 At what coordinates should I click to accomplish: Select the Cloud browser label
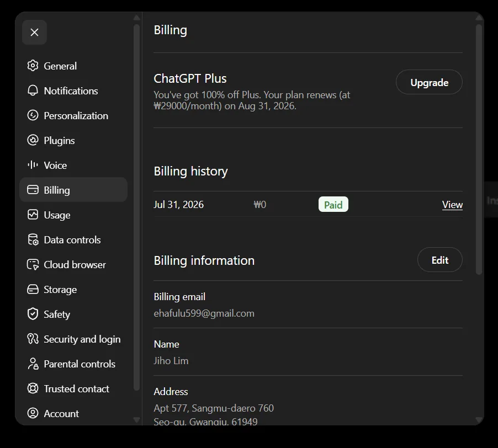coord(75,265)
